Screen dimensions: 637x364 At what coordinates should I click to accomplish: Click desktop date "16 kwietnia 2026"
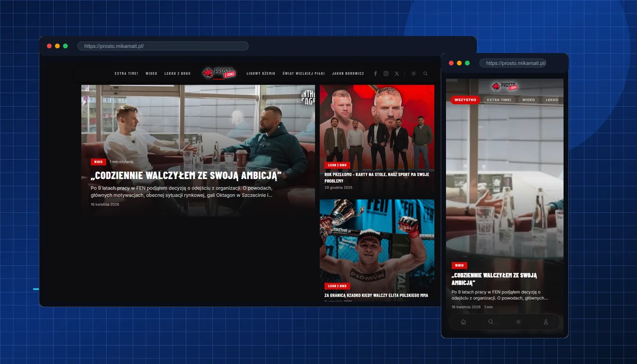[105, 204]
